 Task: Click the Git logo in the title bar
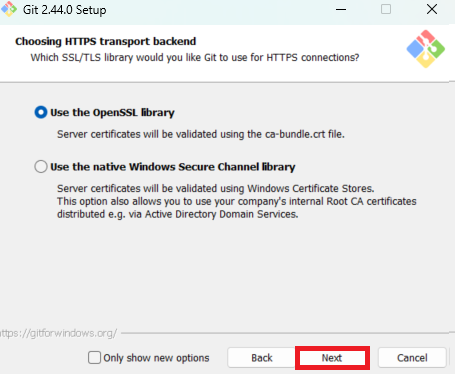tap(8, 9)
